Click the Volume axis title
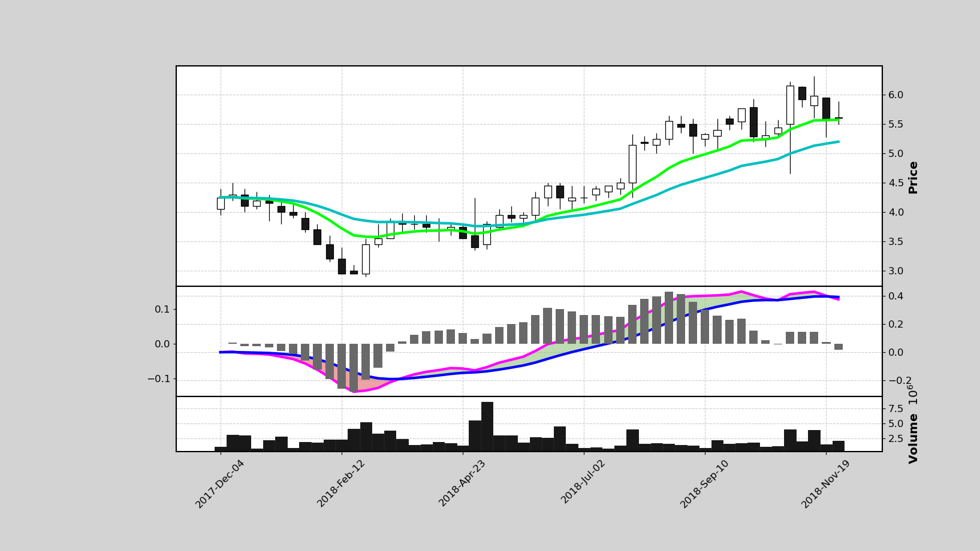This screenshot has height=551, width=980. pyautogui.click(x=913, y=438)
